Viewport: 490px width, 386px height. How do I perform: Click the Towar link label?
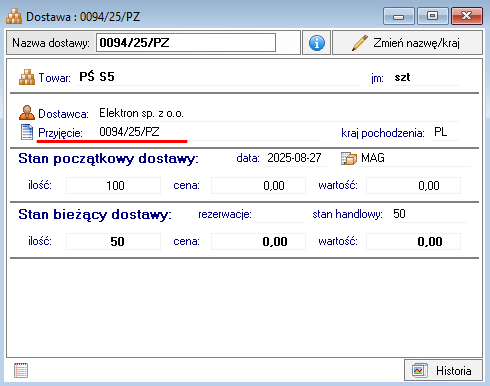point(55,78)
